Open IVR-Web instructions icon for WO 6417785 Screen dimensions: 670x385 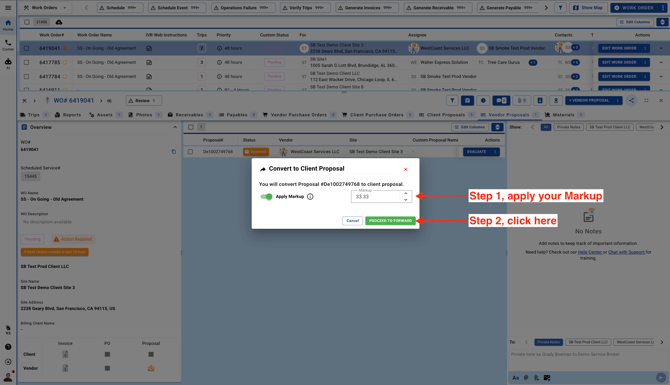[149, 62]
